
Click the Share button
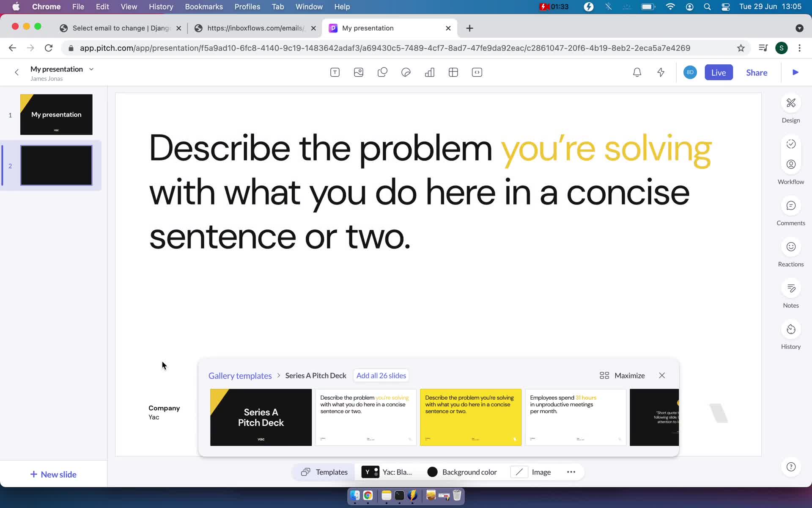[x=757, y=72]
